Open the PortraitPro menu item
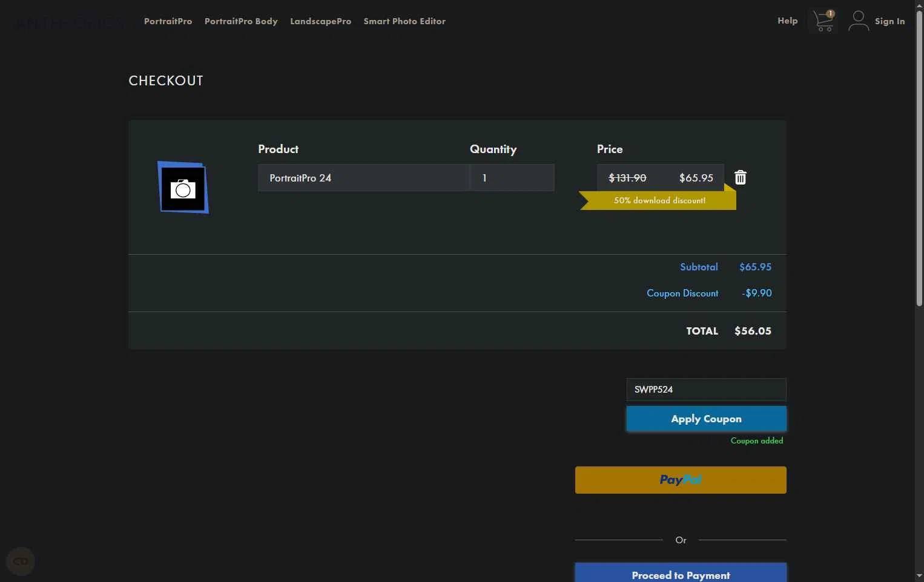 coord(168,21)
